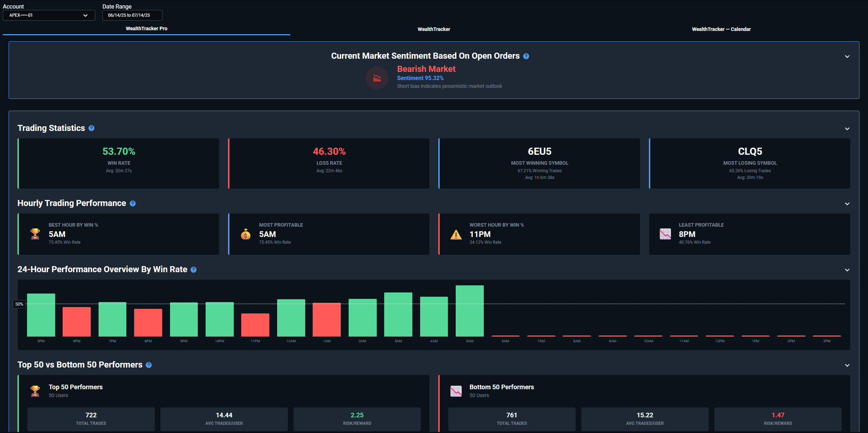Viewport: 868px width, 433px height.
Task: Click the 6AM label on chart axis
Action: (505, 341)
